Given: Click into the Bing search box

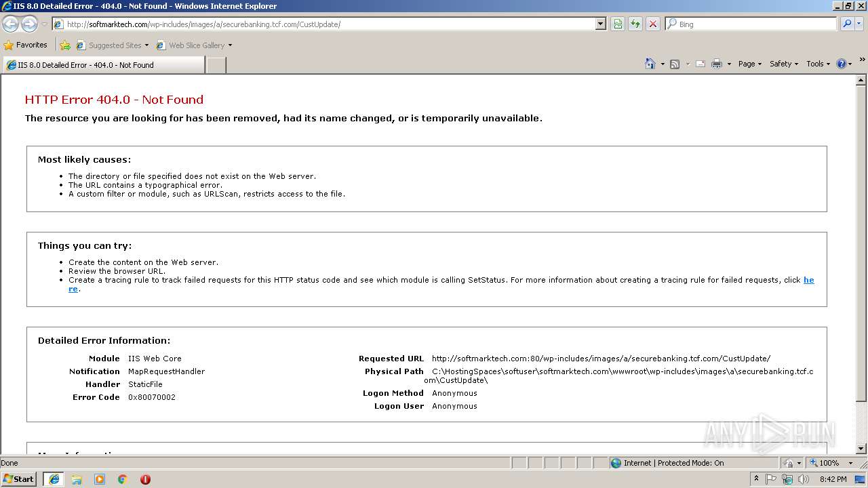Looking at the screenshot, I should tap(751, 24).
